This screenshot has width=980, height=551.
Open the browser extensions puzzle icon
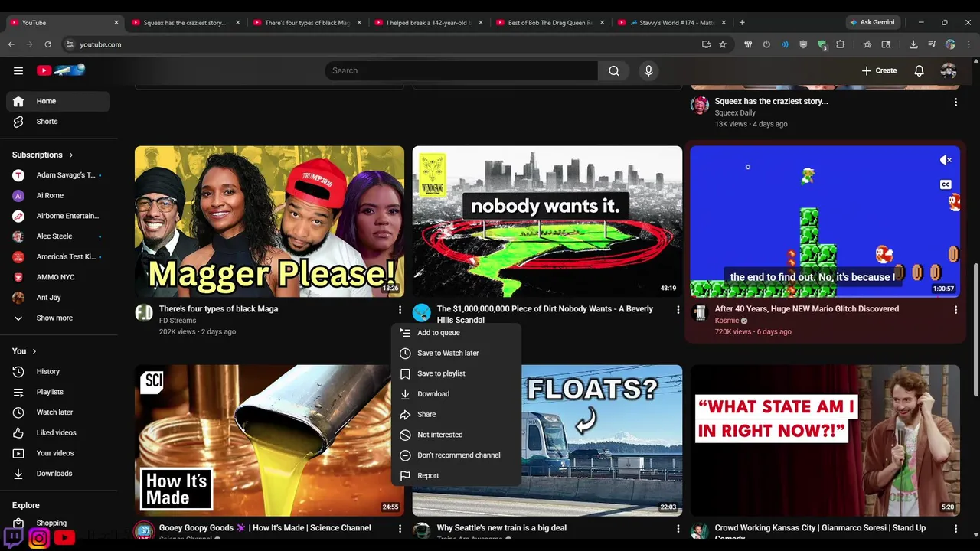point(840,44)
